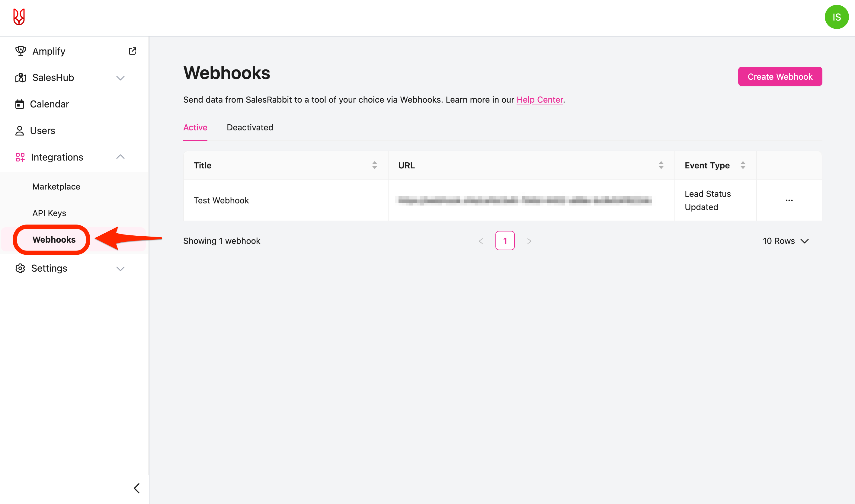The height and width of the screenshot is (504, 855).
Task: Click the Calendar icon in sidebar
Action: 20,104
